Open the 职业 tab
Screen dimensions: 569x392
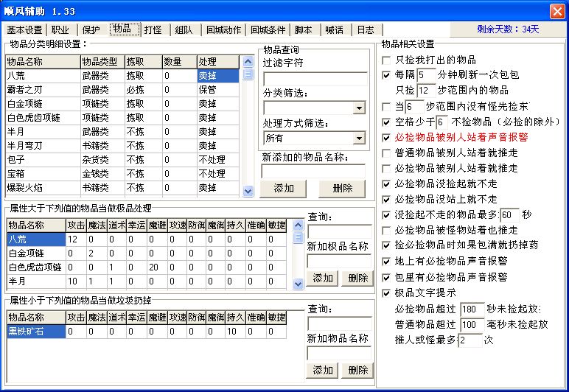[x=61, y=29]
